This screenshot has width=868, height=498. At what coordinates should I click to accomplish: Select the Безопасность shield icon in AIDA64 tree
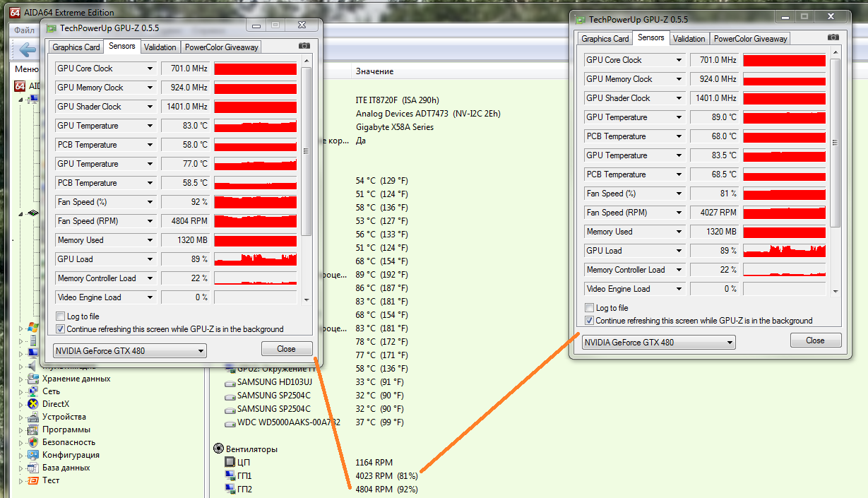tap(32, 442)
